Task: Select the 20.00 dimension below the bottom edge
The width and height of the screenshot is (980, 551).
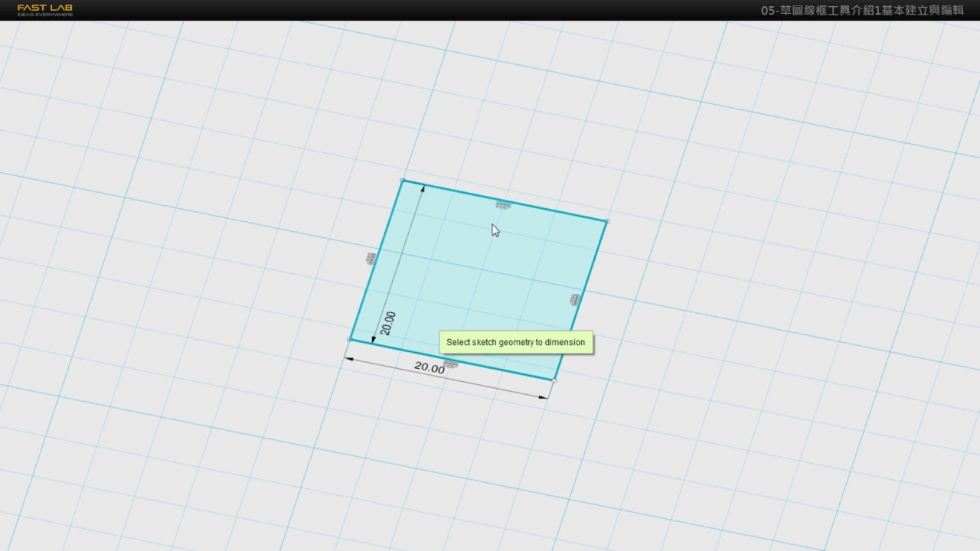Action: pos(430,368)
